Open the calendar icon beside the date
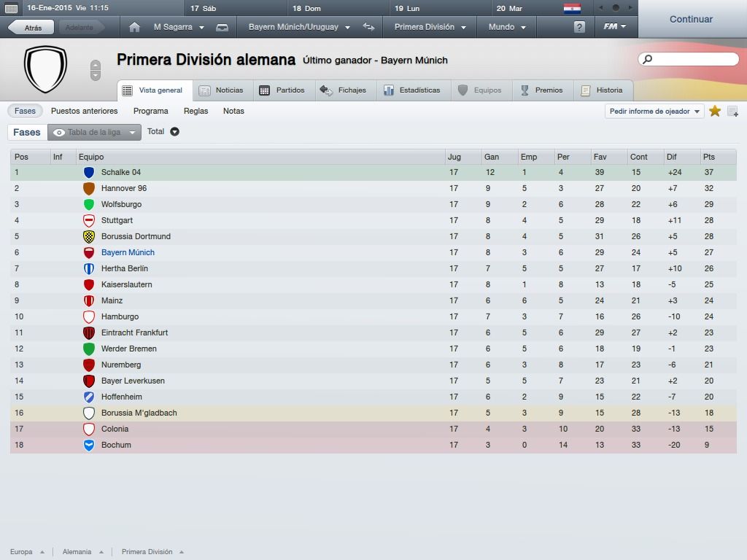This screenshot has height=560, width=747. [x=11, y=8]
